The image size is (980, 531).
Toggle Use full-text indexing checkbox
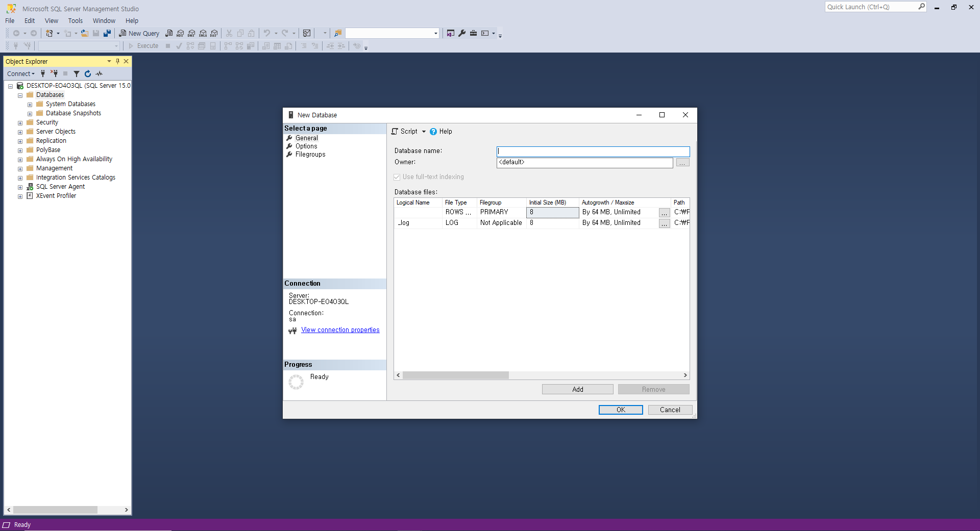[397, 177]
